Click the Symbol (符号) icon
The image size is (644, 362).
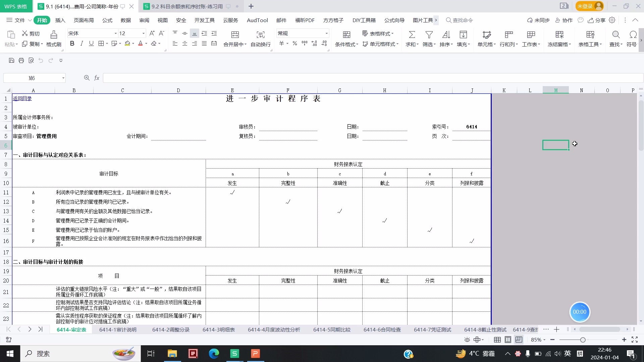point(633,35)
